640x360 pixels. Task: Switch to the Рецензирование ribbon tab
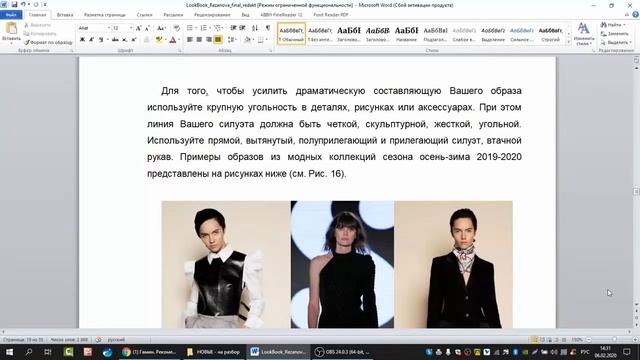(x=212, y=15)
